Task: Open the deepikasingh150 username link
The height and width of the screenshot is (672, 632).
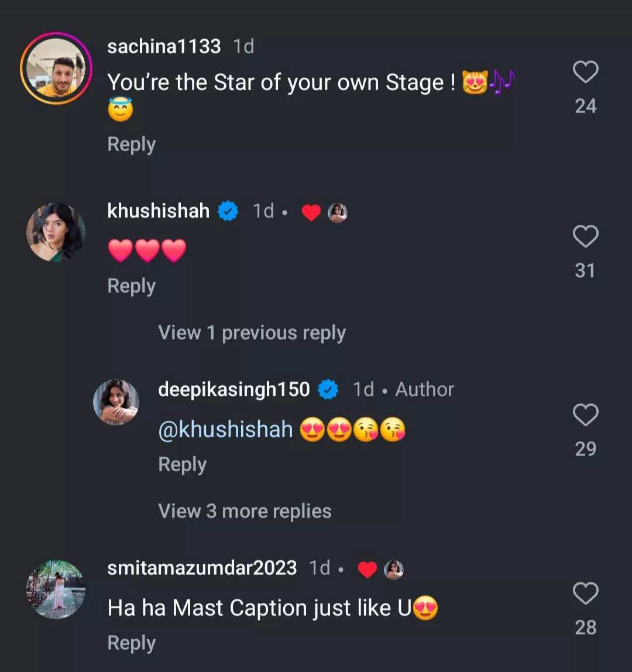Action: pos(233,389)
